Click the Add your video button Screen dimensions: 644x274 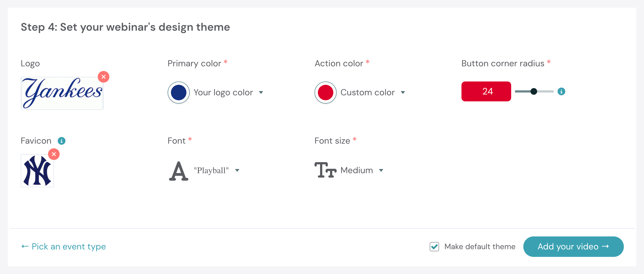573,247
